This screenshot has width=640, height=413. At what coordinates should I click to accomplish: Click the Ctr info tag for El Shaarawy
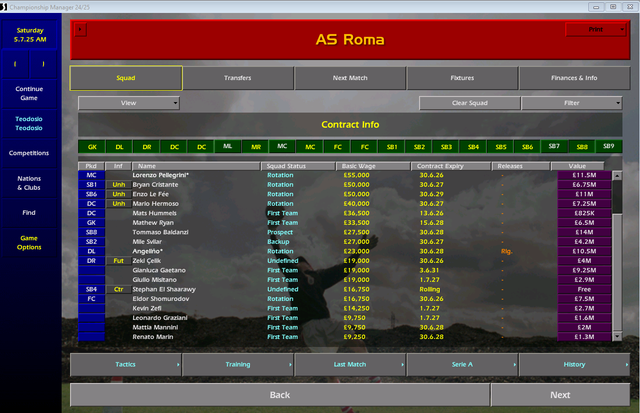119,289
